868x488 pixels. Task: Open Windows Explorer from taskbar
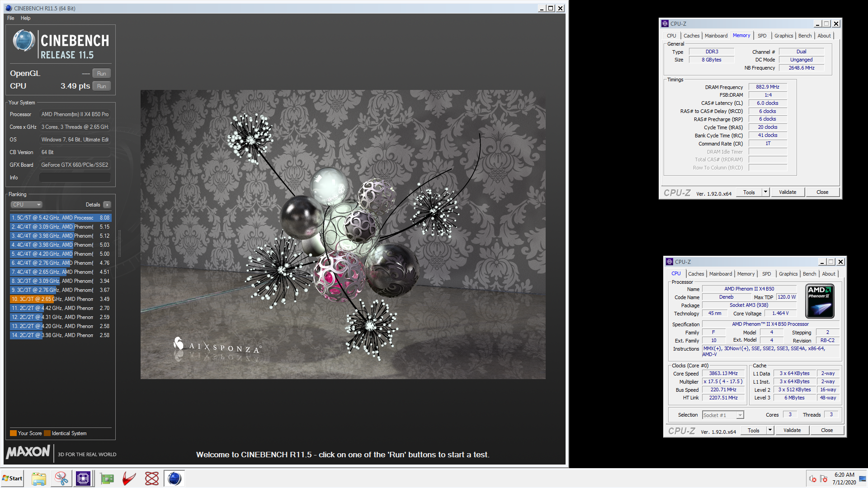(38, 478)
